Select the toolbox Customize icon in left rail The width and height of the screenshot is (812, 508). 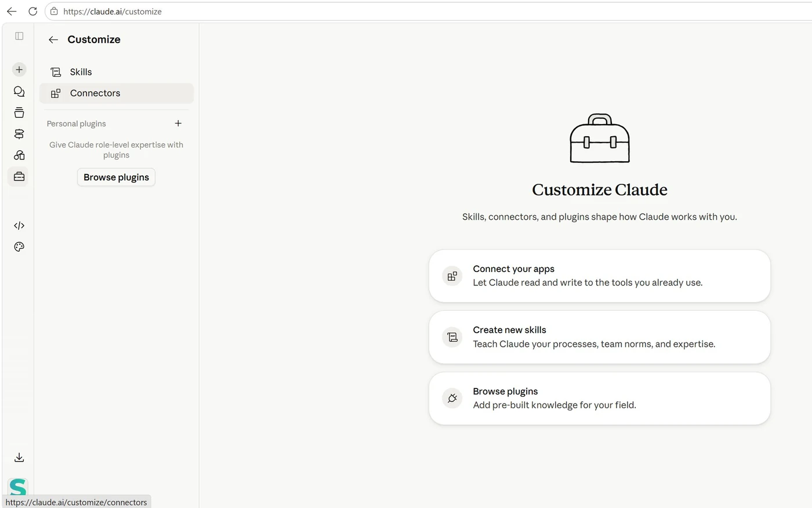(19, 176)
